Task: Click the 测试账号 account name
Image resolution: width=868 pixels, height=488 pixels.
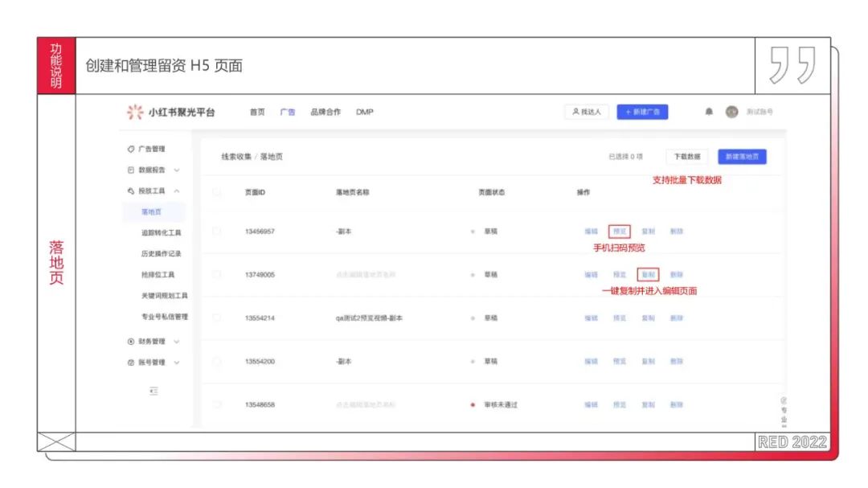Action: (759, 112)
